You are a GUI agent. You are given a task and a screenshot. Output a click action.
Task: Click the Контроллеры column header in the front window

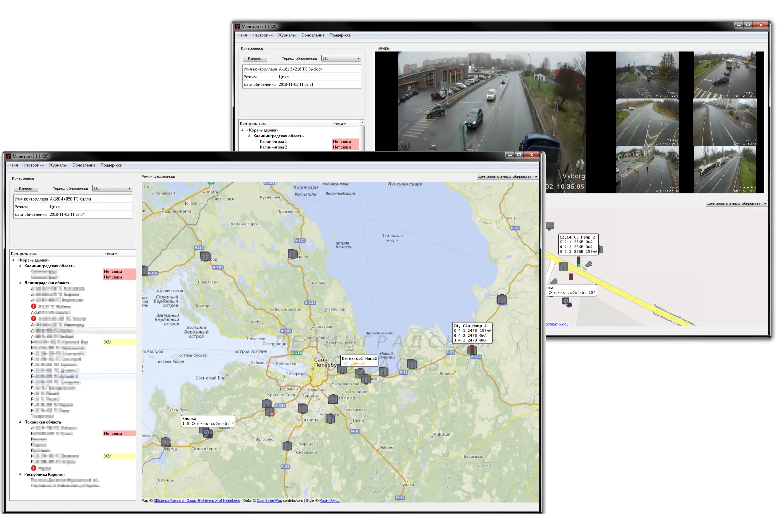coord(56,253)
